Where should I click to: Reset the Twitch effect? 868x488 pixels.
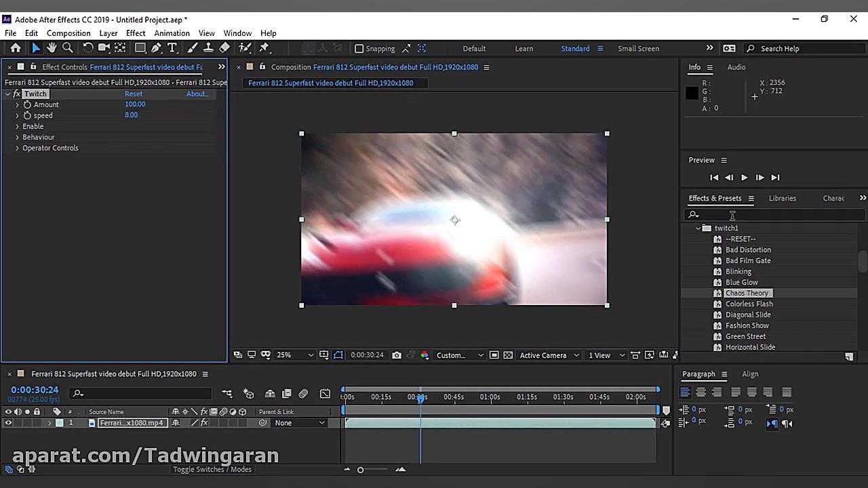pos(134,94)
